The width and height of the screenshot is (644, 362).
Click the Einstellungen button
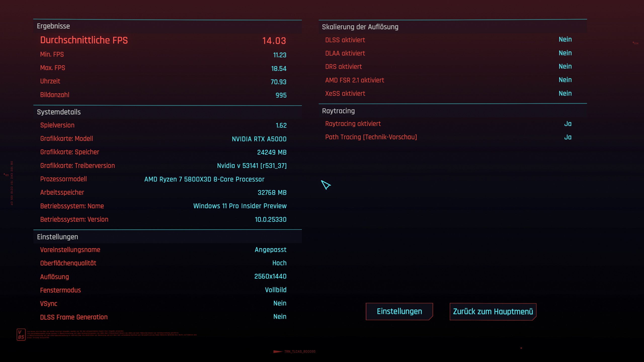[x=399, y=311]
